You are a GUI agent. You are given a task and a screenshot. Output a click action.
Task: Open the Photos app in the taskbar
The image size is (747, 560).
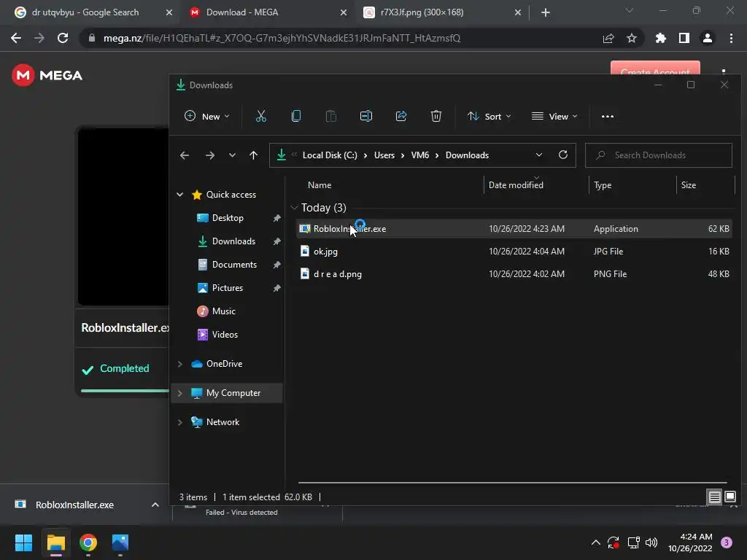pyautogui.click(x=120, y=542)
